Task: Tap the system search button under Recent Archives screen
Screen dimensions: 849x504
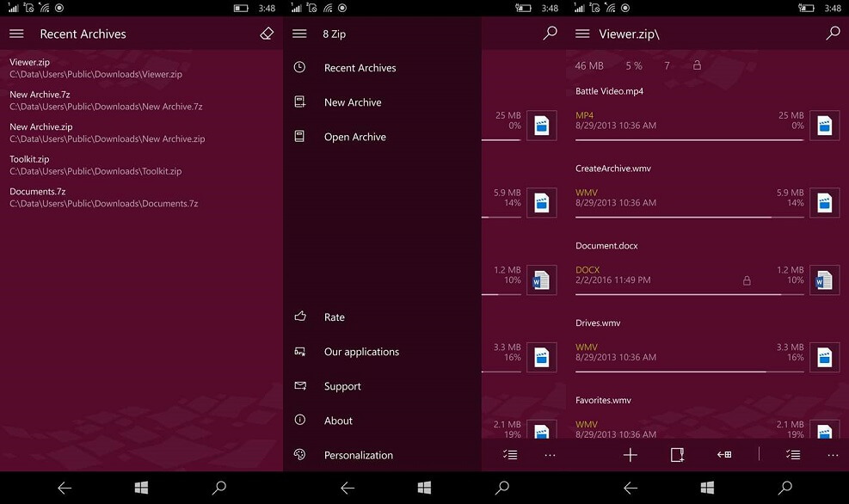Action: tap(218, 488)
